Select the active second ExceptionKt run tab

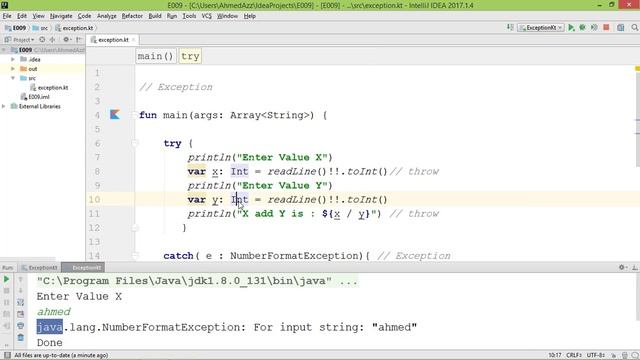coord(83,267)
